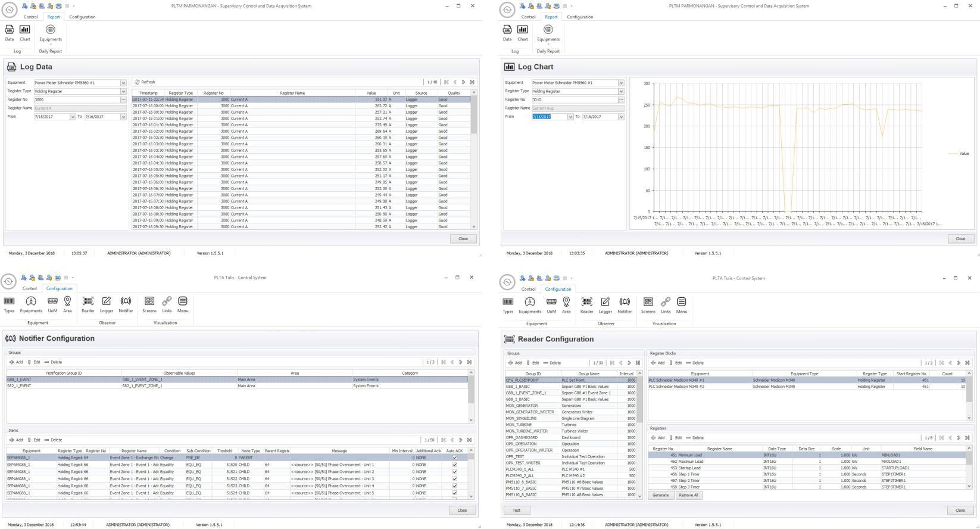Select Report tab in Log Chart window

551,17
